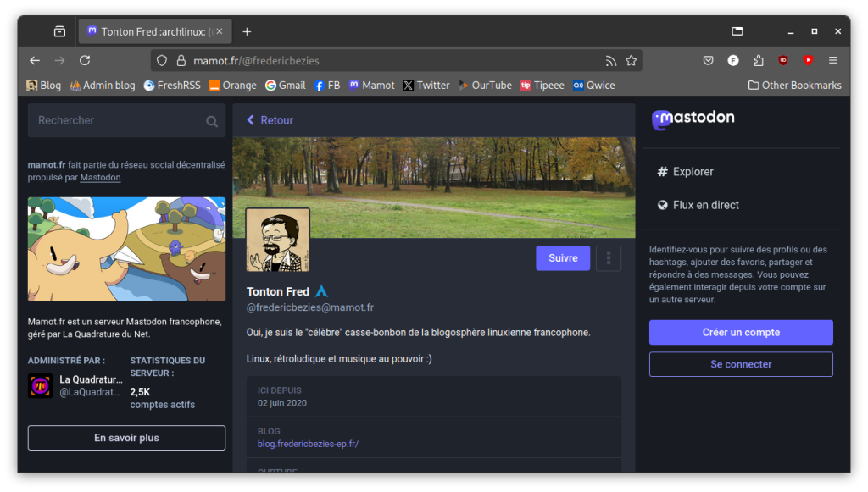This screenshot has height=492, width=868.
Task: Click the red YouTube extension icon
Action: click(x=808, y=61)
